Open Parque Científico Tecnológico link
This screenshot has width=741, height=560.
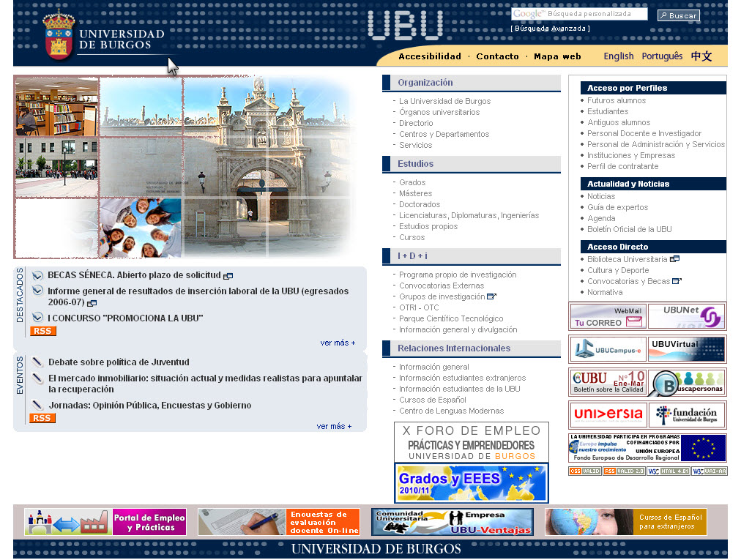[451, 318]
